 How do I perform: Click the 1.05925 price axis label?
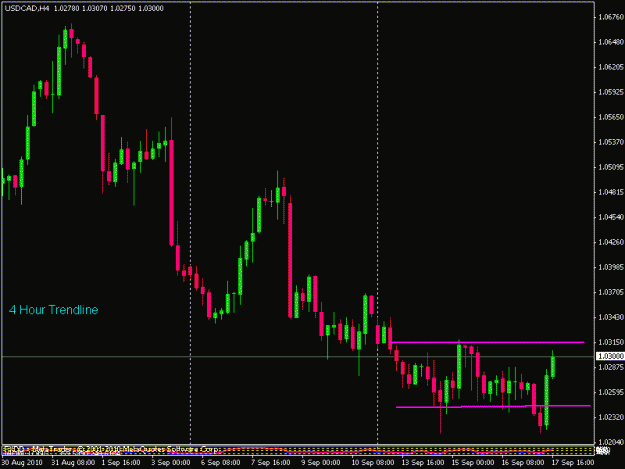click(x=610, y=92)
